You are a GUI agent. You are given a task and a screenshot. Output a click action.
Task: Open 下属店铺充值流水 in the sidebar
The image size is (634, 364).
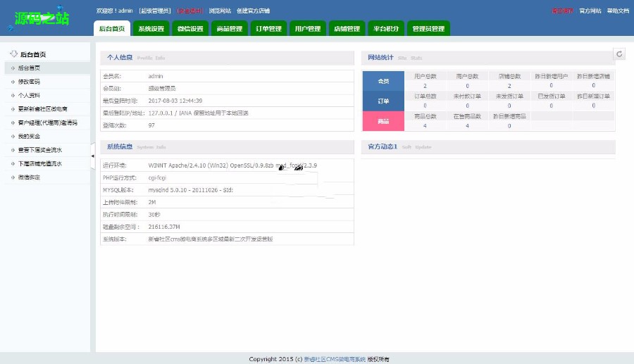(x=40, y=163)
